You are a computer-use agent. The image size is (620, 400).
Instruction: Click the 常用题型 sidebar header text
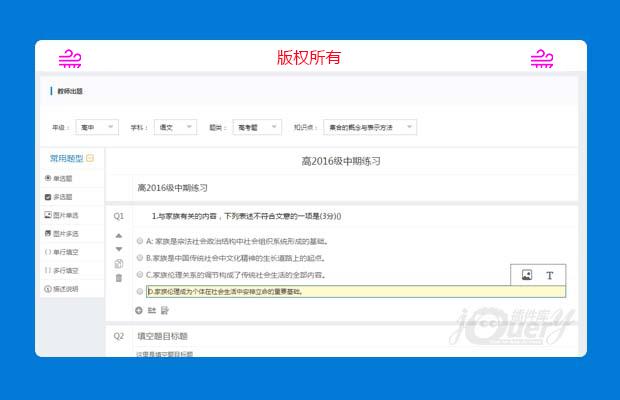point(66,158)
